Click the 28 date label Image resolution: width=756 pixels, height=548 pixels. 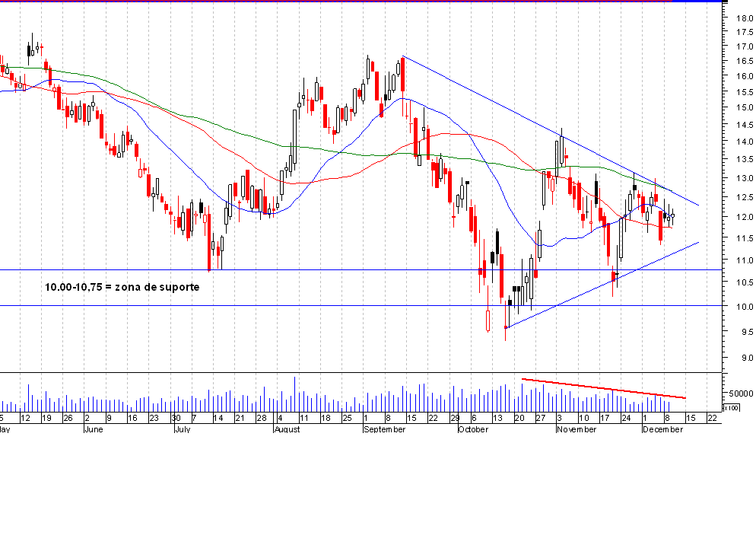(262, 419)
